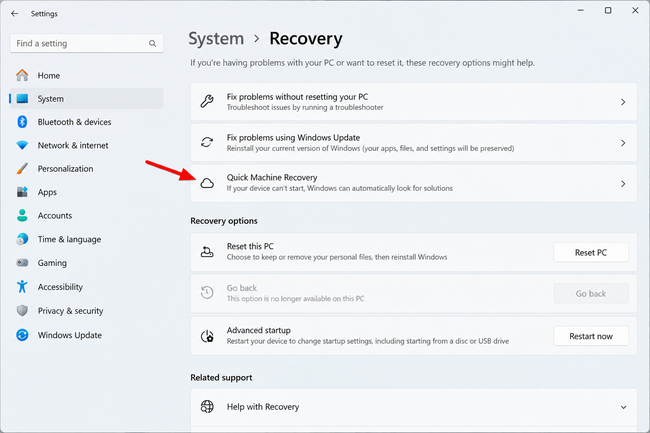
Task: Click the back arrow in Settings header
Action: tap(15, 14)
